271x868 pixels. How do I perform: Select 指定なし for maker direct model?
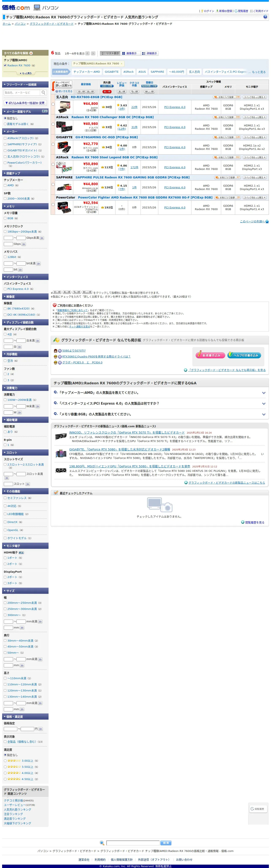(x=5, y=118)
